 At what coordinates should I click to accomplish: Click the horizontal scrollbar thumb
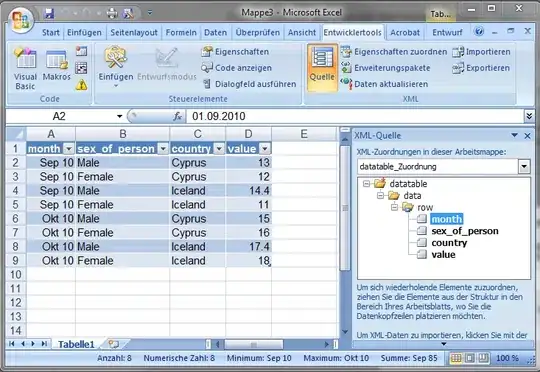point(253,344)
